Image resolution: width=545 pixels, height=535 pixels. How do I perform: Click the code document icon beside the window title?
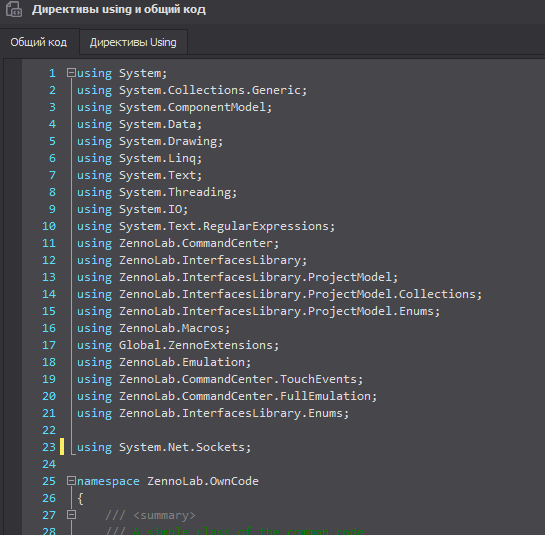point(14,9)
